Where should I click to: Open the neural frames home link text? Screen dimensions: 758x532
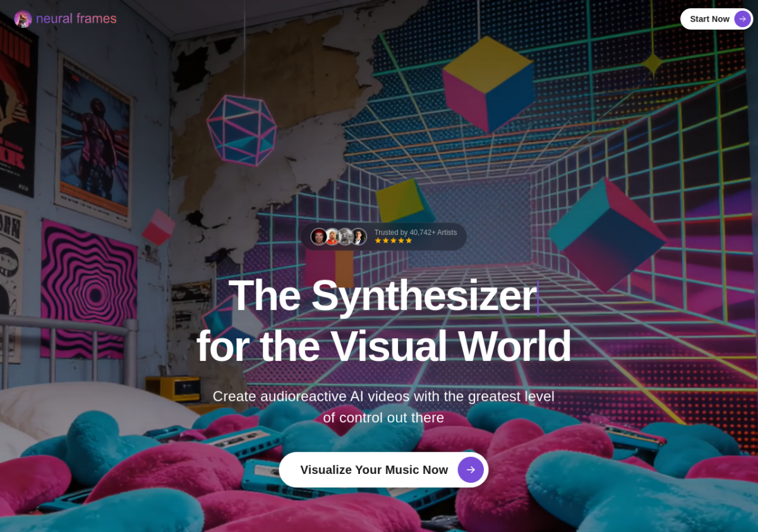tap(76, 19)
